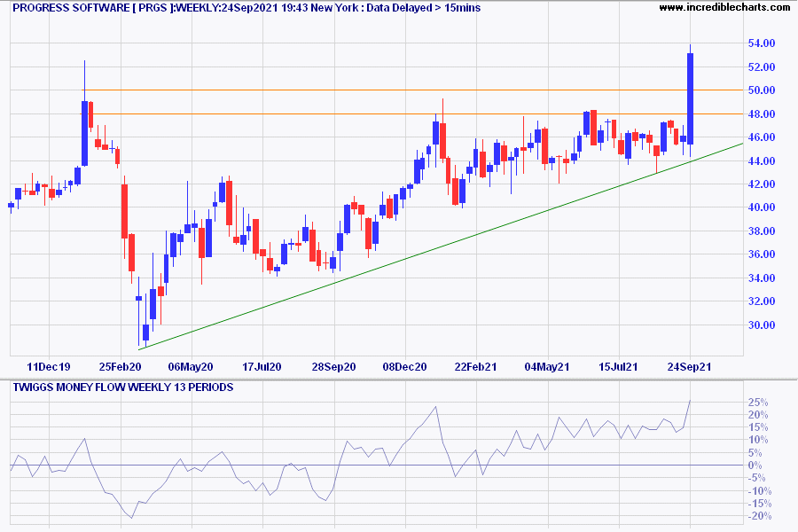Click the tall blue breakout candle at 24Sep21
Viewport: 798px width, 532px height.
click(690, 98)
